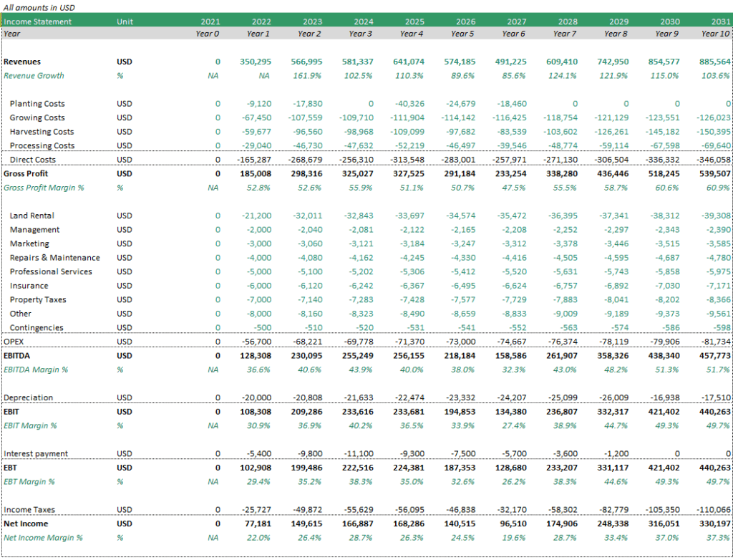Select the 'Revenue Growth' row label
The image size is (733, 560).
[x=34, y=76]
